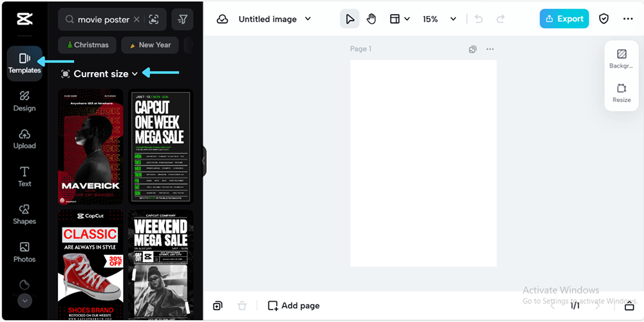Click the 1/1 page indicator
Viewport: 644px width, 322px height.
click(575, 305)
